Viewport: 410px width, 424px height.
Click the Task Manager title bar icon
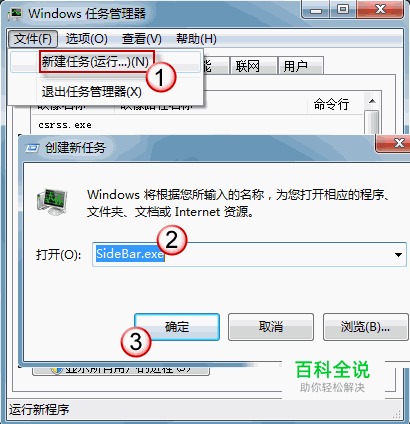tap(15, 14)
